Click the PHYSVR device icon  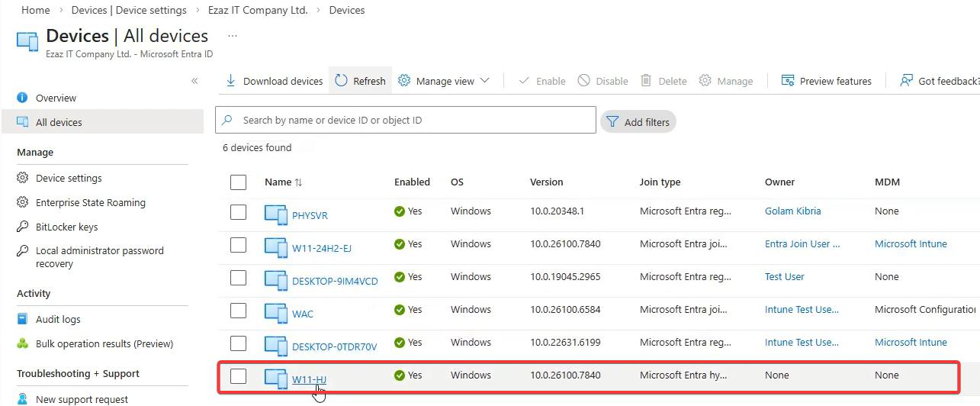tap(275, 214)
